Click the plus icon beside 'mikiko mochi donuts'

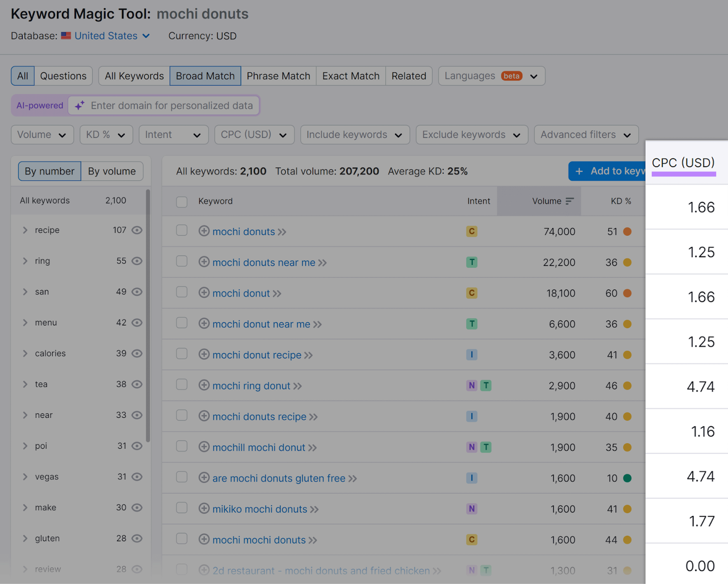[x=204, y=509]
